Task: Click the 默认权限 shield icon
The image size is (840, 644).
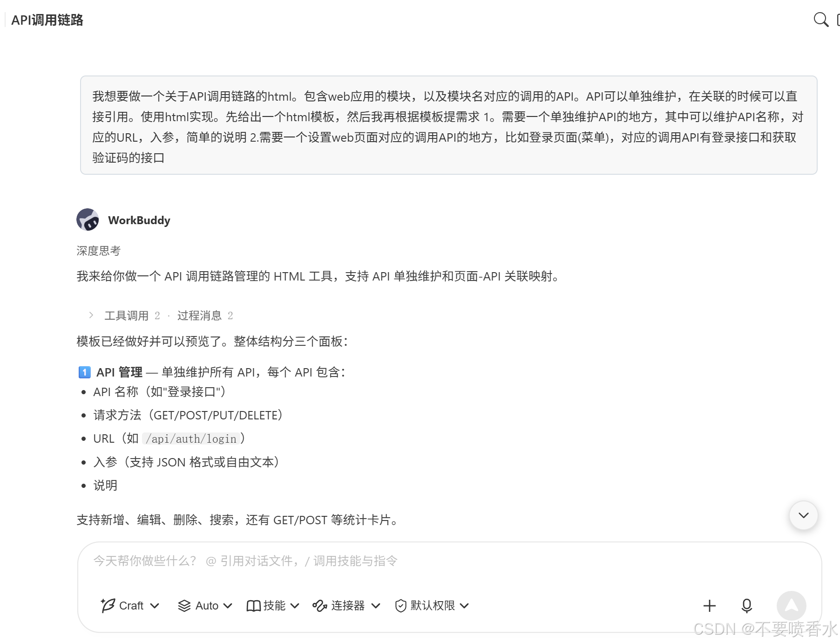Action: tap(400, 606)
